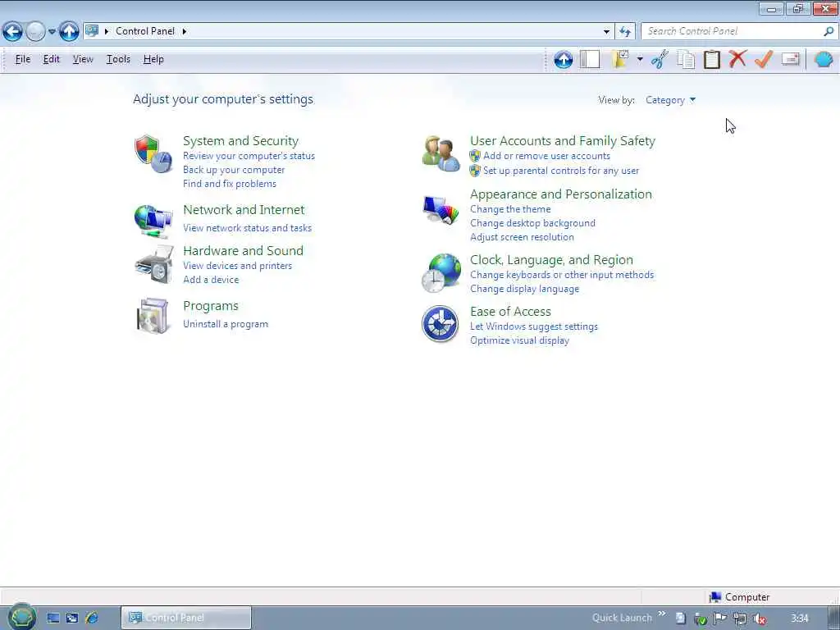Screen dimensions: 840x630
Task: Open the View by Category dropdown
Action: coord(671,99)
